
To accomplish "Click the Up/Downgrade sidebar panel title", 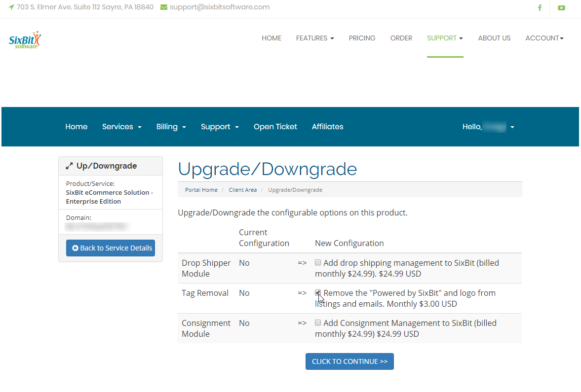I will [107, 166].
